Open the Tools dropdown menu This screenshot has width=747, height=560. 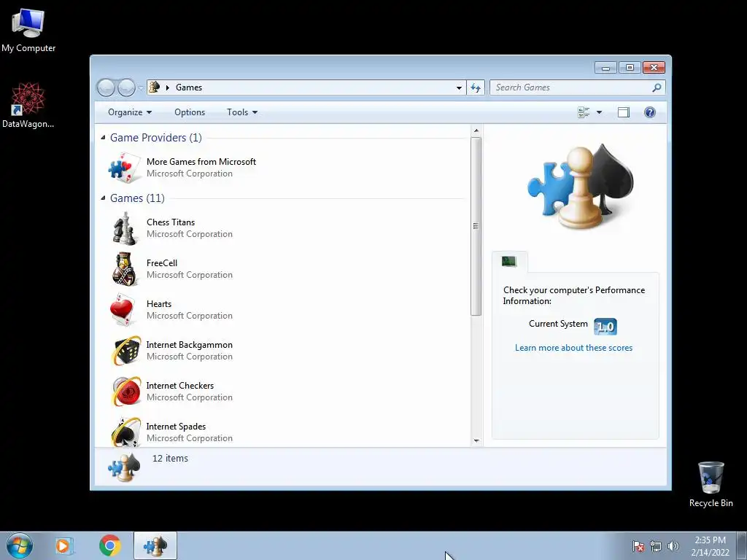(x=242, y=112)
